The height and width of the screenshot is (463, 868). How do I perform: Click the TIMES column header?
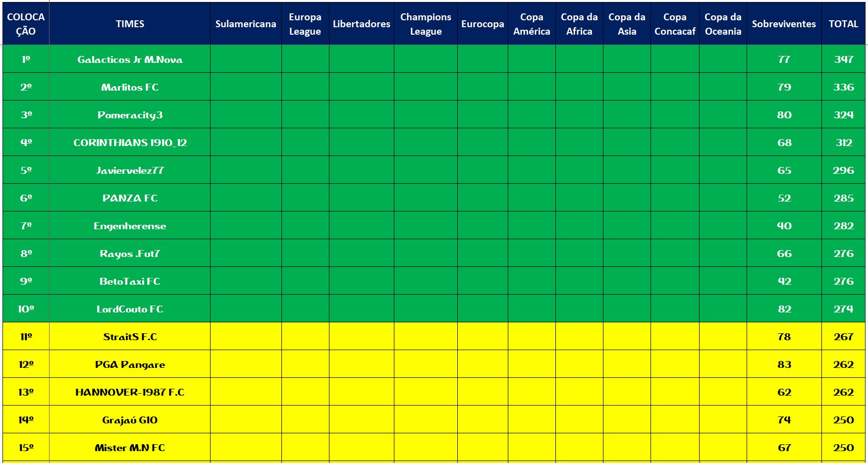click(x=130, y=24)
